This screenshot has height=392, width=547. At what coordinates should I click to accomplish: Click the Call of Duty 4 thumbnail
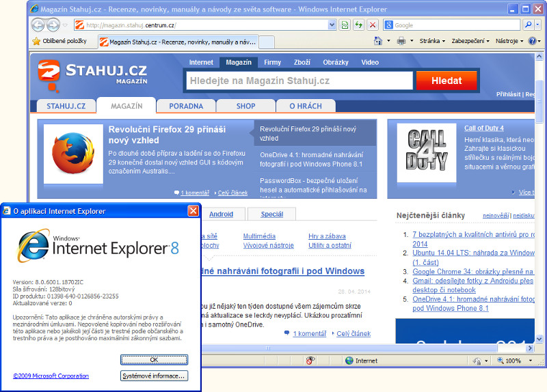pyautogui.click(x=426, y=153)
